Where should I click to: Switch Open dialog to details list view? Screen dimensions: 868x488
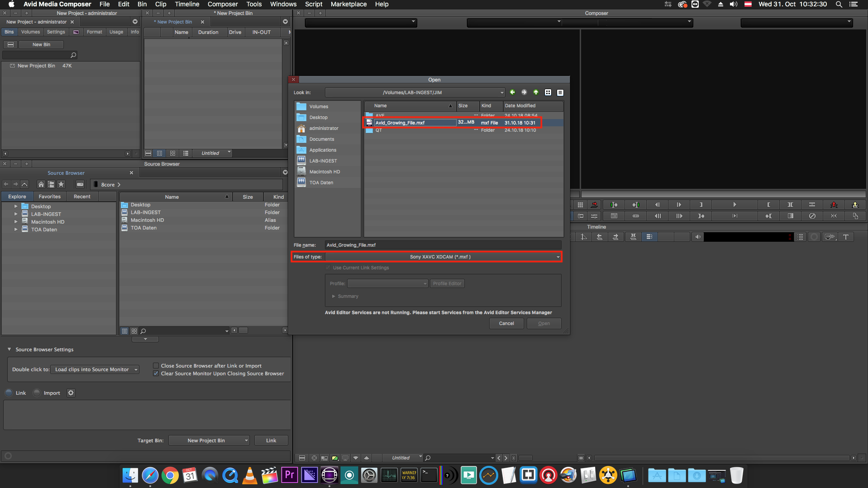coord(560,92)
